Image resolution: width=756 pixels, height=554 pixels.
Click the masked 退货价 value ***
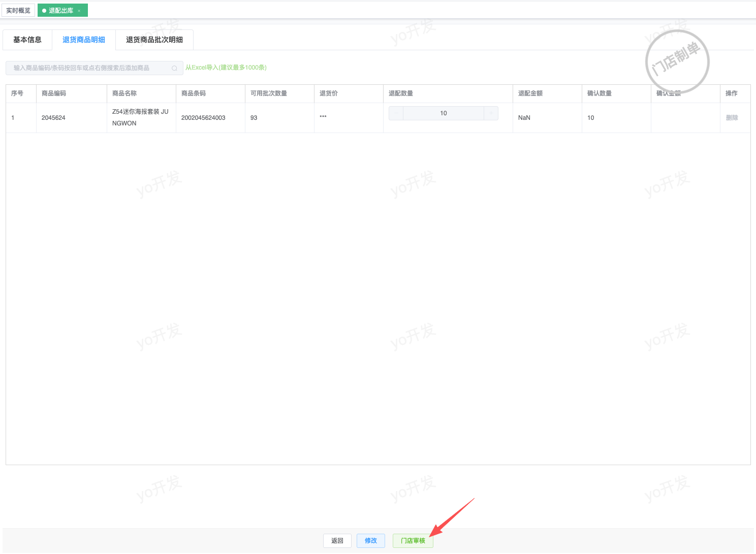pyautogui.click(x=323, y=118)
